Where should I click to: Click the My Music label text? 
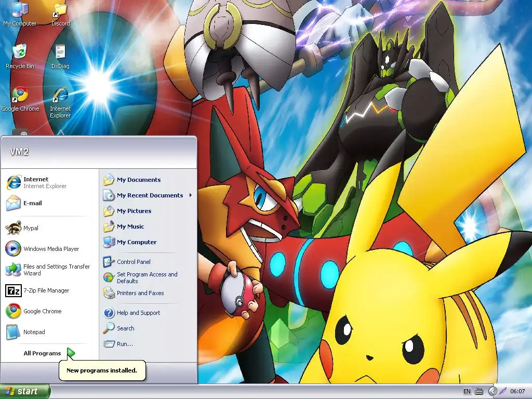pos(130,227)
